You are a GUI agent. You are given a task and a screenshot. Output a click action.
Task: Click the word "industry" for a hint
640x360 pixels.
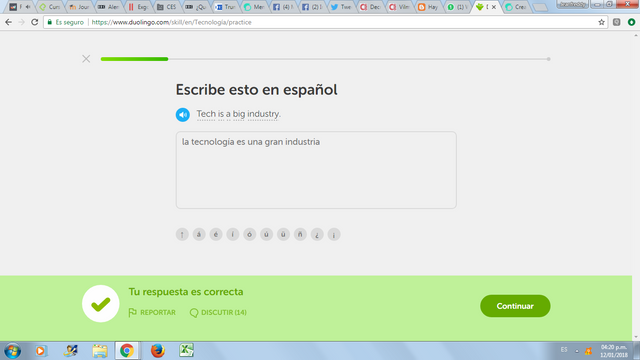click(x=263, y=114)
